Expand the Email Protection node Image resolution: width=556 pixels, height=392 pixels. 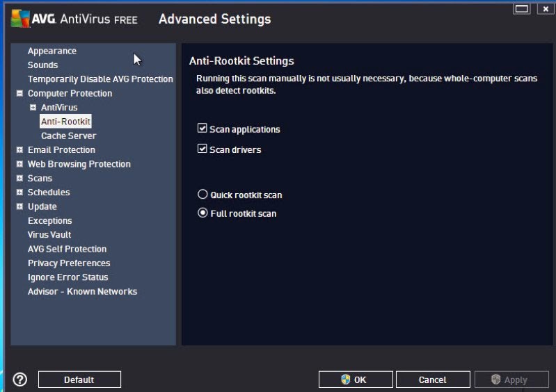(20, 150)
